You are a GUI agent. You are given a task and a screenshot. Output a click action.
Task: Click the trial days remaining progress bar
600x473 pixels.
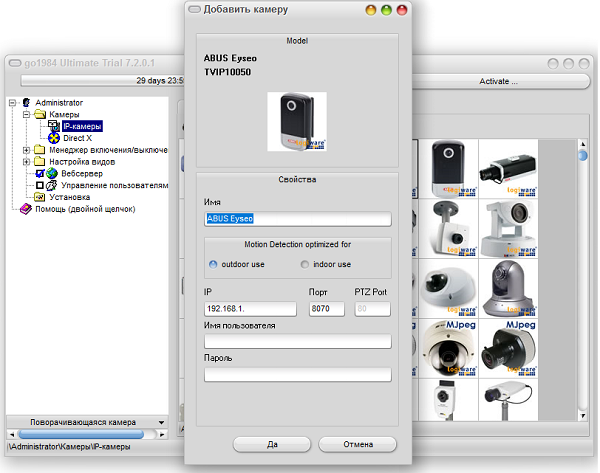click(103, 80)
